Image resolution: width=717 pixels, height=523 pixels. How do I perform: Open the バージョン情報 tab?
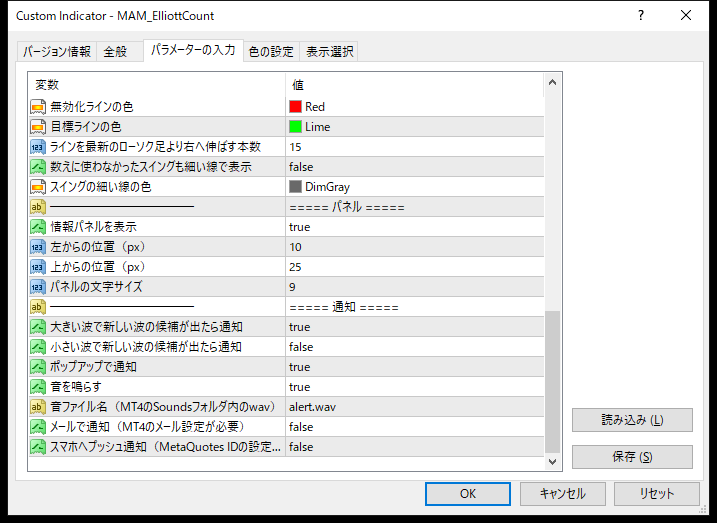(57, 52)
